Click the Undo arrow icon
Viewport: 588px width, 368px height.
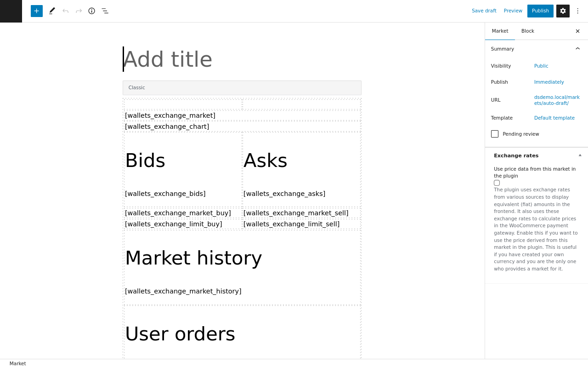pos(65,11)
